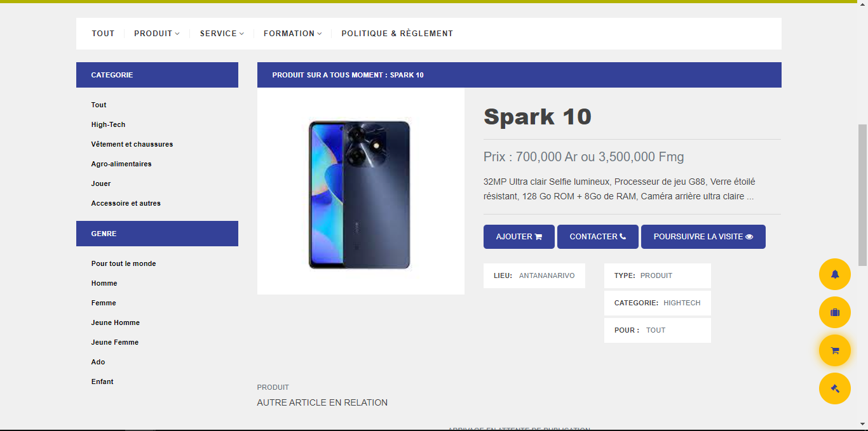Select Accessoire et autres category
The width and height of the screenshot is (868, 431).
pyautogui.click(x=126, y=204)
